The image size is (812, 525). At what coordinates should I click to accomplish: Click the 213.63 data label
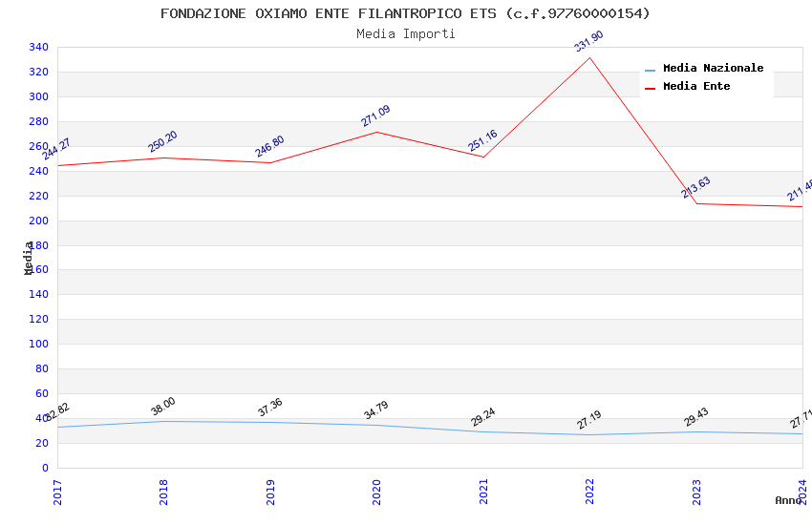tap(695, 187)
